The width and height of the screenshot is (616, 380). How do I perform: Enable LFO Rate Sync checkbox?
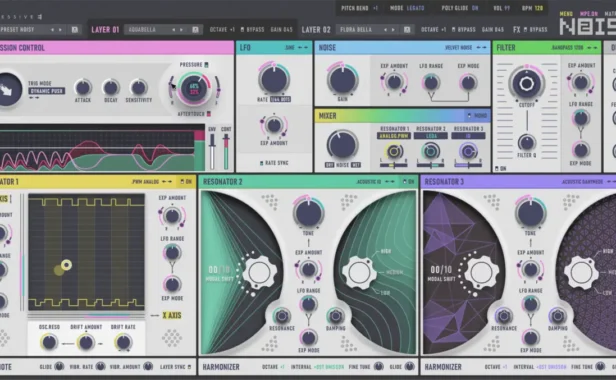coord(262,163)
